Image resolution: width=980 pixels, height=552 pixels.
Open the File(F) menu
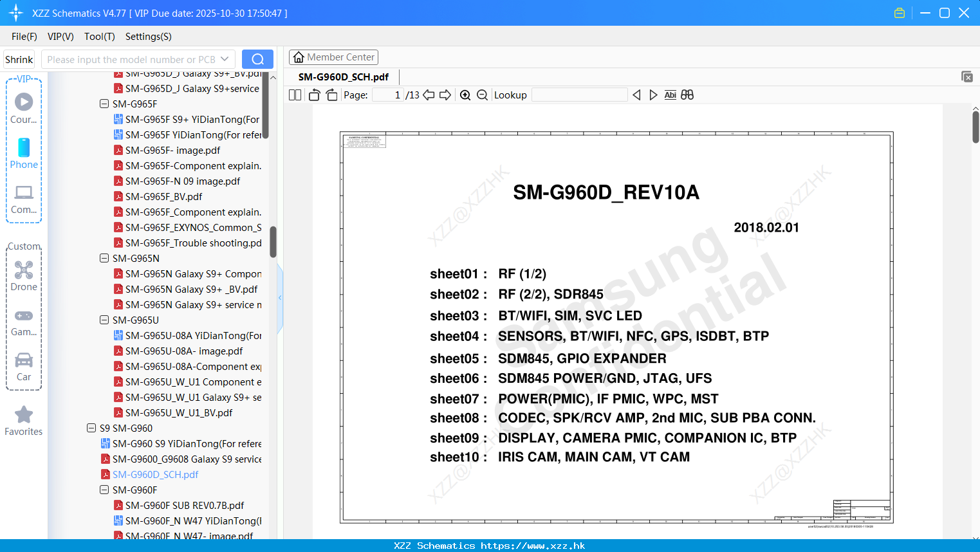(24, 37)
